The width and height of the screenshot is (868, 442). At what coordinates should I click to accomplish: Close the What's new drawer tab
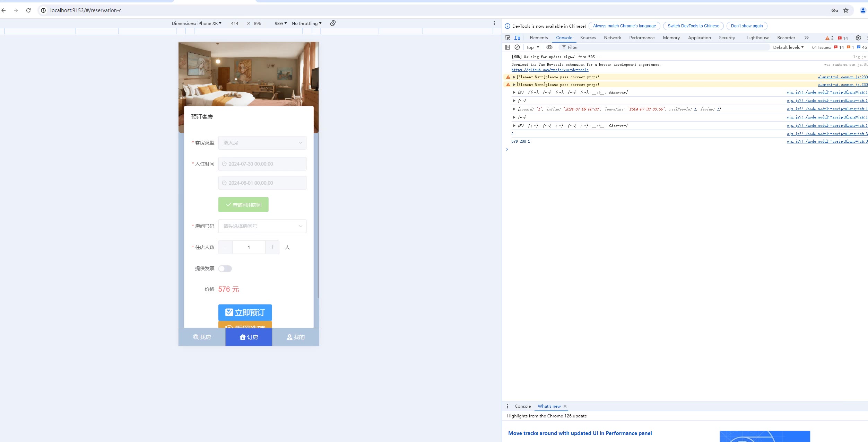pyautogui.click(x=565, y=406)
